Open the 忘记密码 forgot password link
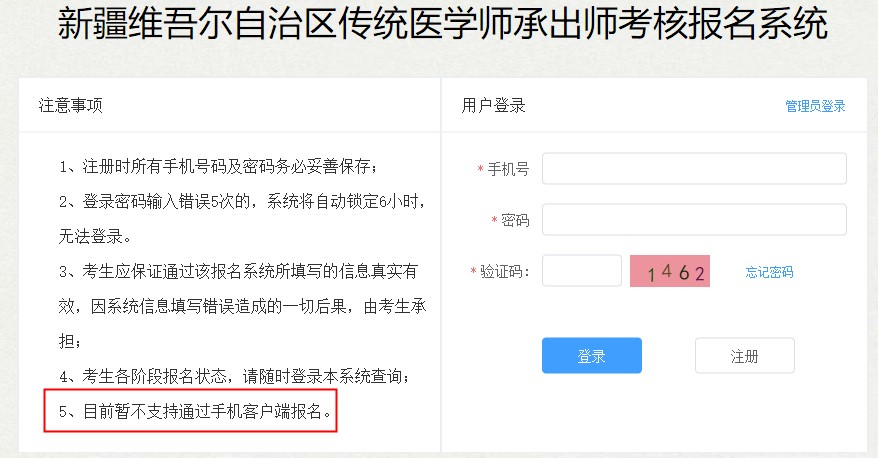878x458 pixels. [769, 272]
